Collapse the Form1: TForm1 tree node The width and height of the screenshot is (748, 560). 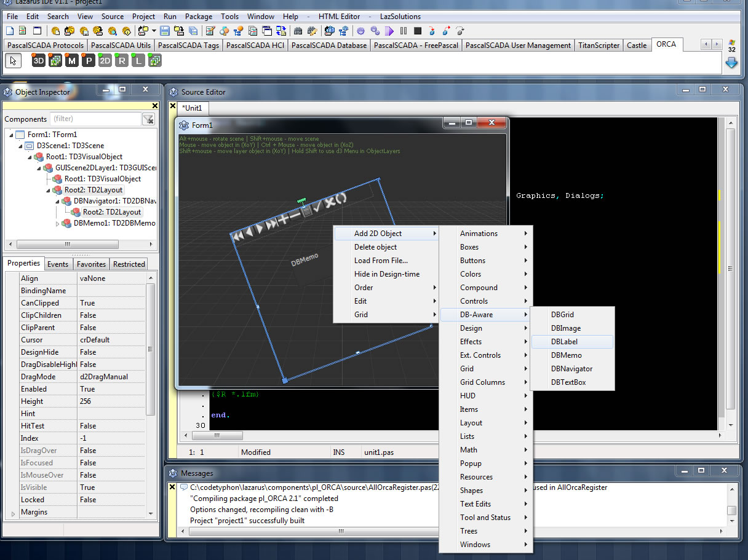[x=12, y=135]
